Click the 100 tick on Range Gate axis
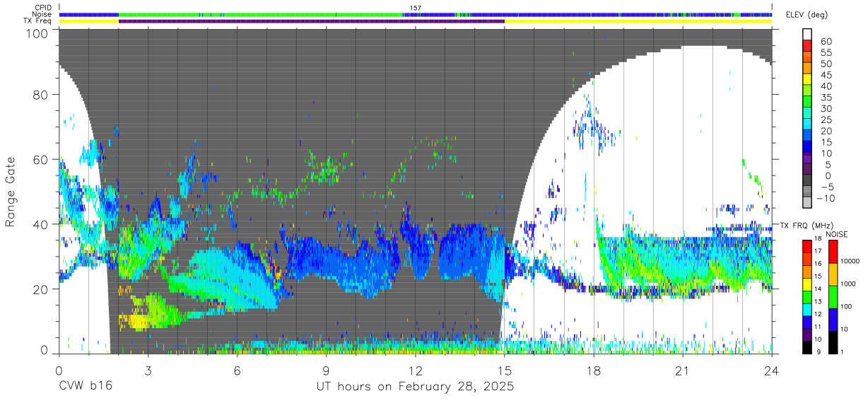This screenshot has height=401, width=868. point(37,33)
